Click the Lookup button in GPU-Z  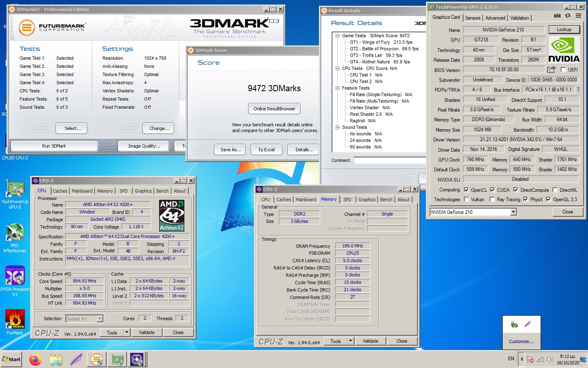pyautogui.click(x=564, y=29)
